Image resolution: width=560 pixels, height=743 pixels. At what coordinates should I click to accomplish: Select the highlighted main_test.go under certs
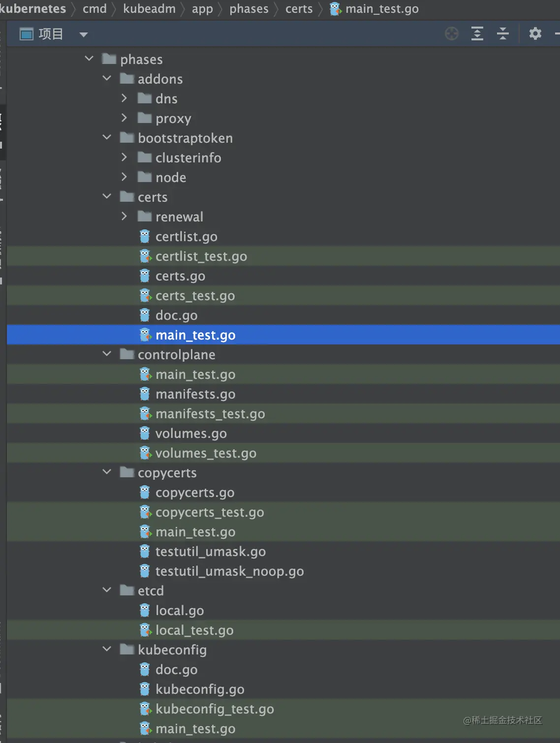(x=283, y=335)
